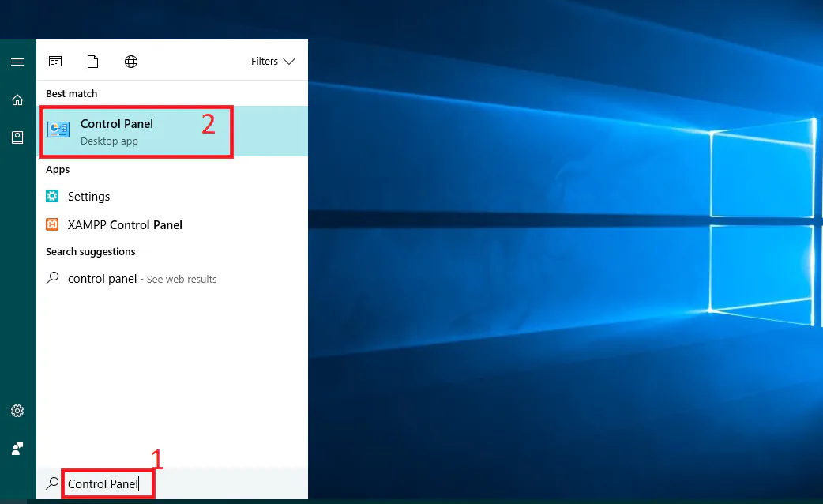Click the 'Apps' section heading
Viewport: 823px width, 504px height.
point(58,170)
